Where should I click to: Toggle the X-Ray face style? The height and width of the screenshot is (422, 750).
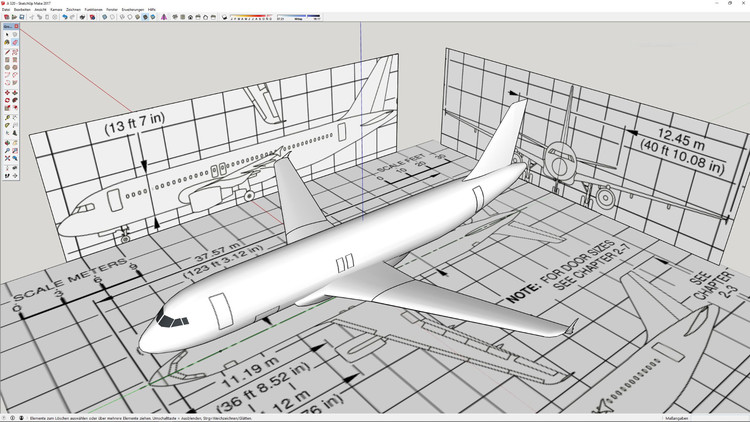click(x=104, y=17)
